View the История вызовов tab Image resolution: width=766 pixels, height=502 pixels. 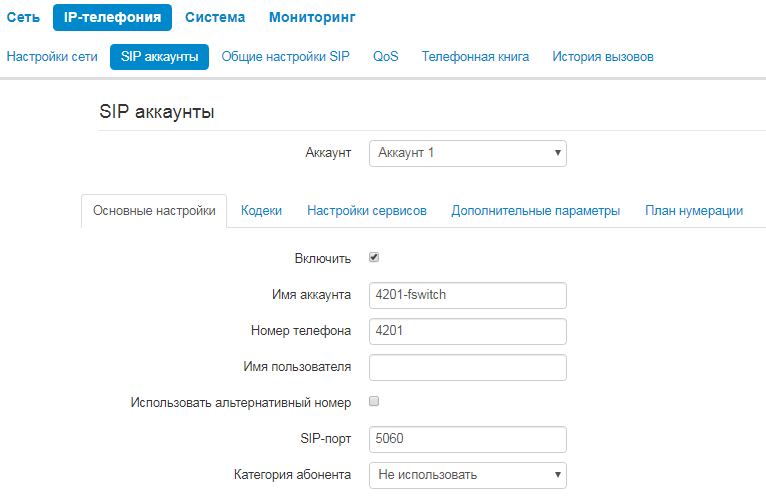tap(603, 57)
